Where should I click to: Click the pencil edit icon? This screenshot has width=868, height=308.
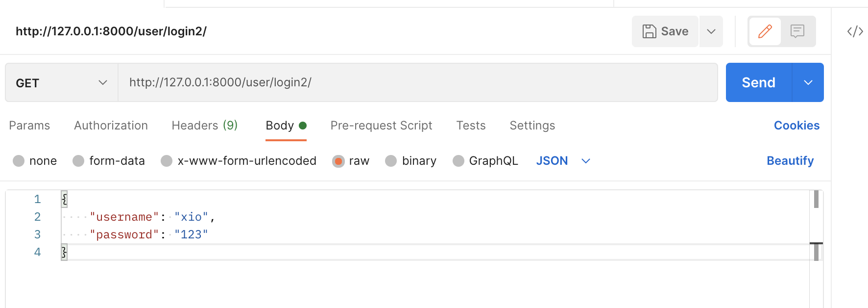(x=765, y=31)
